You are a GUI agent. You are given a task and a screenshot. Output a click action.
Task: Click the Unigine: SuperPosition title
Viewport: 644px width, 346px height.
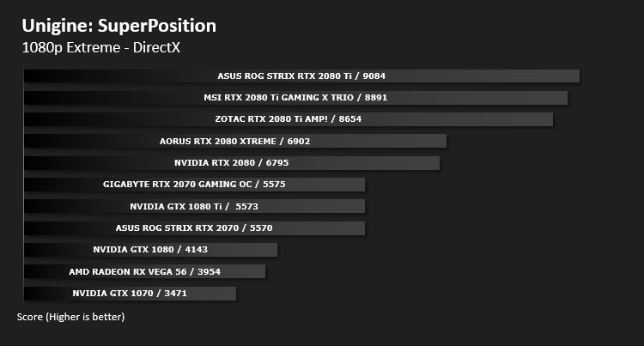[119, 26]
